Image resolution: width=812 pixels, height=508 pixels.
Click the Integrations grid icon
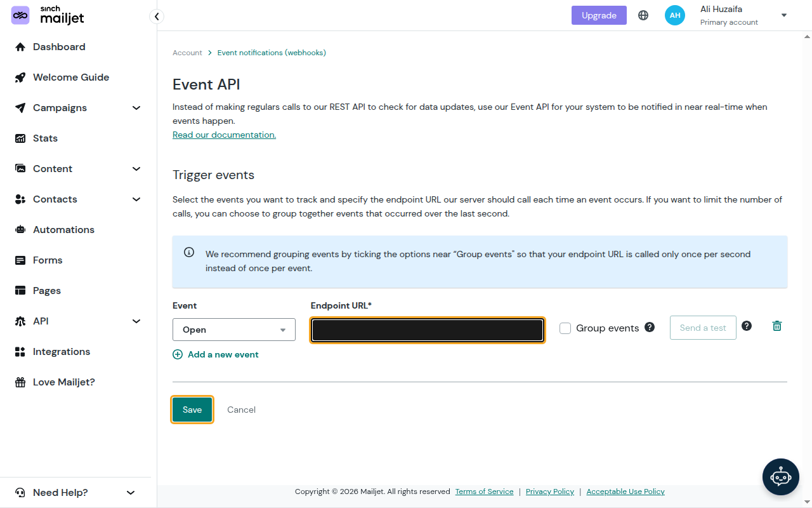pyautogui.click(x=20, y=352)
